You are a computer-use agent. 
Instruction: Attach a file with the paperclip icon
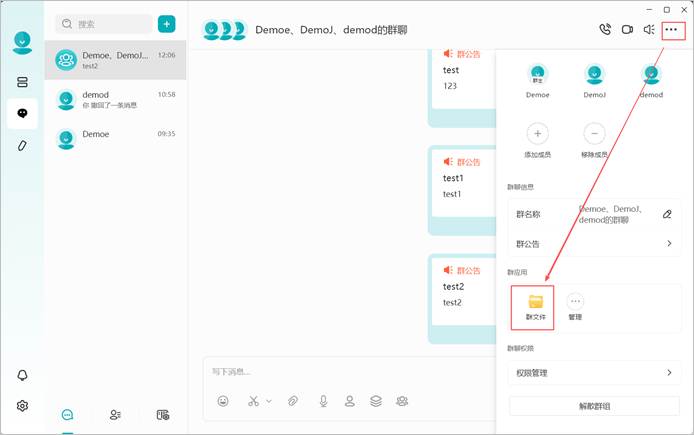[x=293, y=401]
